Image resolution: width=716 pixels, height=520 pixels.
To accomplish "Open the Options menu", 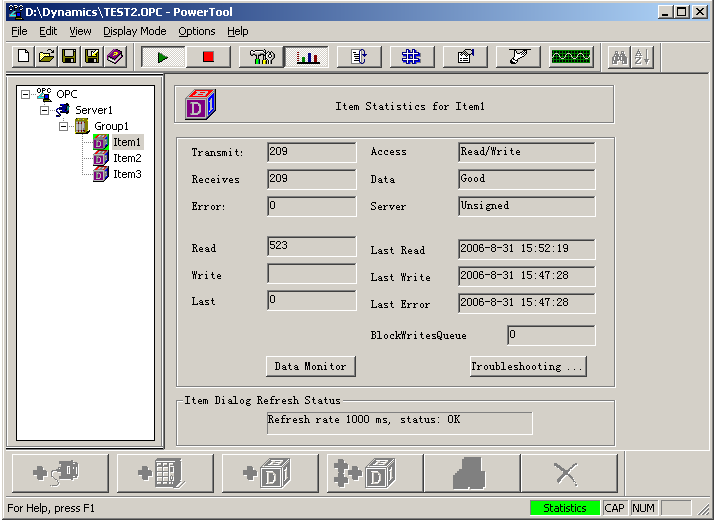I will point(197,31).
